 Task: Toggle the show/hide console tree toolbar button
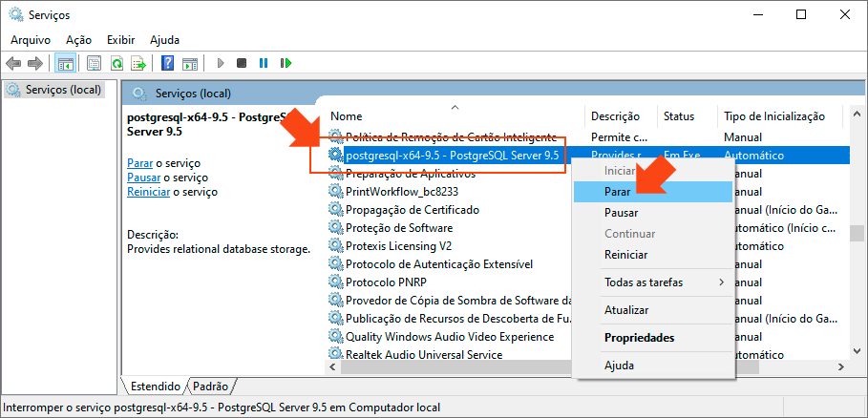pyautogui.click(x=65, y=63)
